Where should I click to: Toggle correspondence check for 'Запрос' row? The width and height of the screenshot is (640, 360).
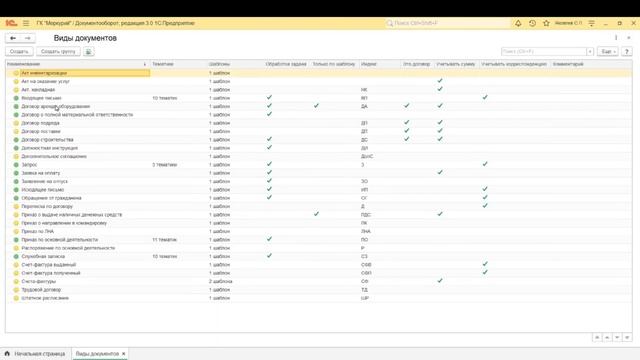pos(485,164)
